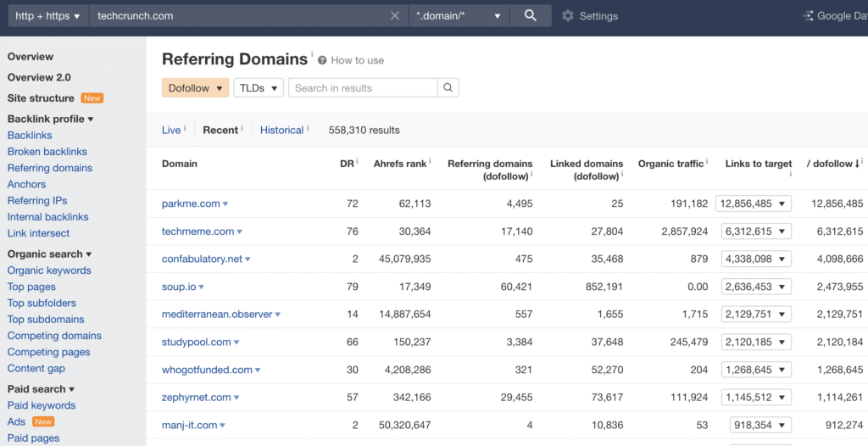Open the http + https protocol dropdown

click(x=47, y=15)
